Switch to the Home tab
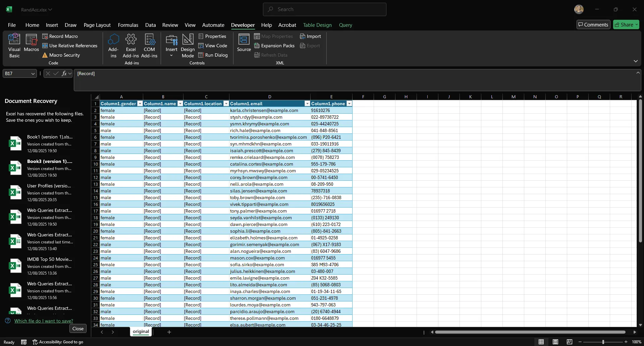The height and width of the screenshot is (346, 644). [x=32, y=25]
